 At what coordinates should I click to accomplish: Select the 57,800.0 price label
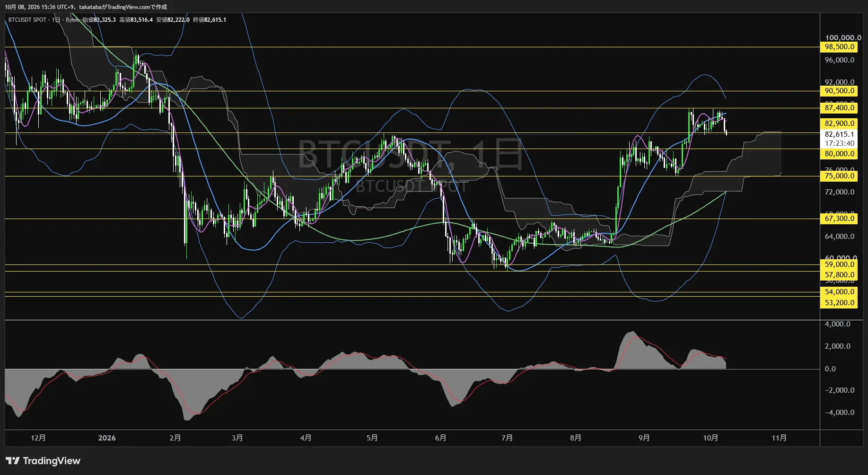click(x=839, y=275)
